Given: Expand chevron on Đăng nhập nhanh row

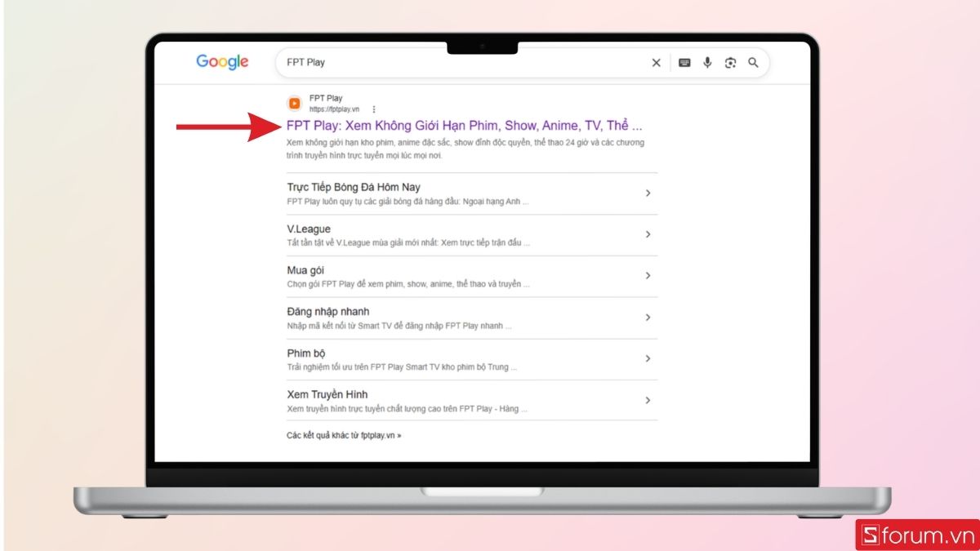Looking at the screenshot, I should tap(648, 318).
